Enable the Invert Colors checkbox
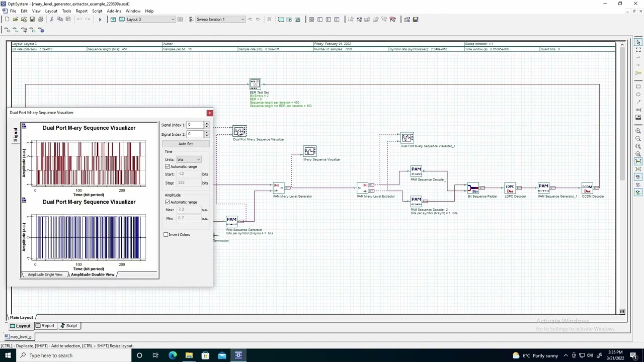 (166, 234)
